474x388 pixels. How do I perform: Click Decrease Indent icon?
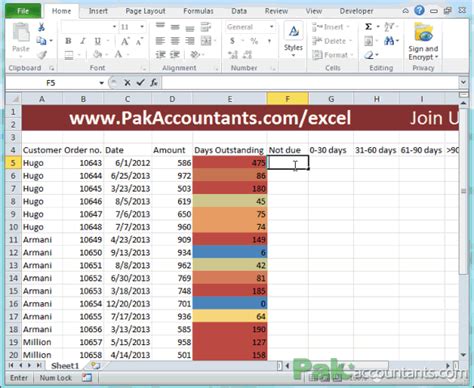click(160, 54)
